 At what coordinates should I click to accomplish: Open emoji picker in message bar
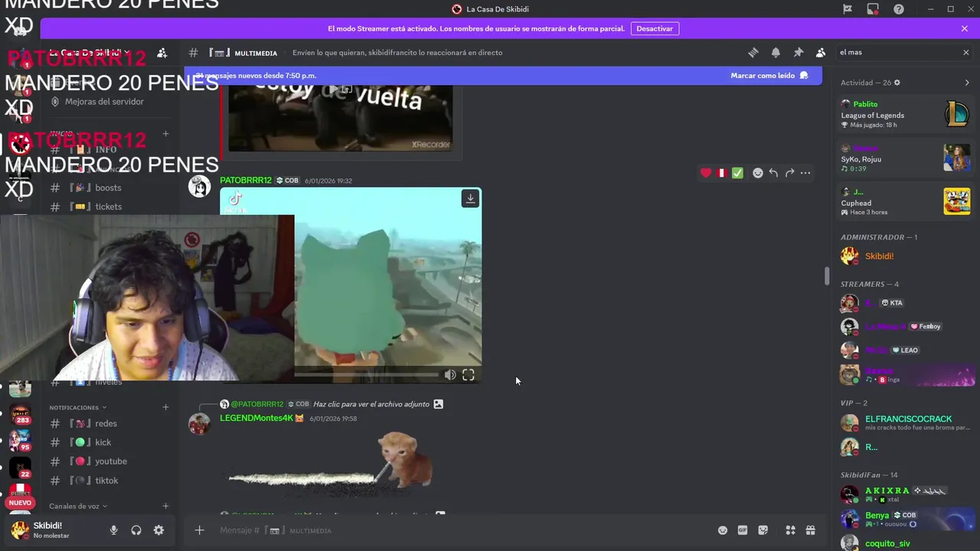722,530
